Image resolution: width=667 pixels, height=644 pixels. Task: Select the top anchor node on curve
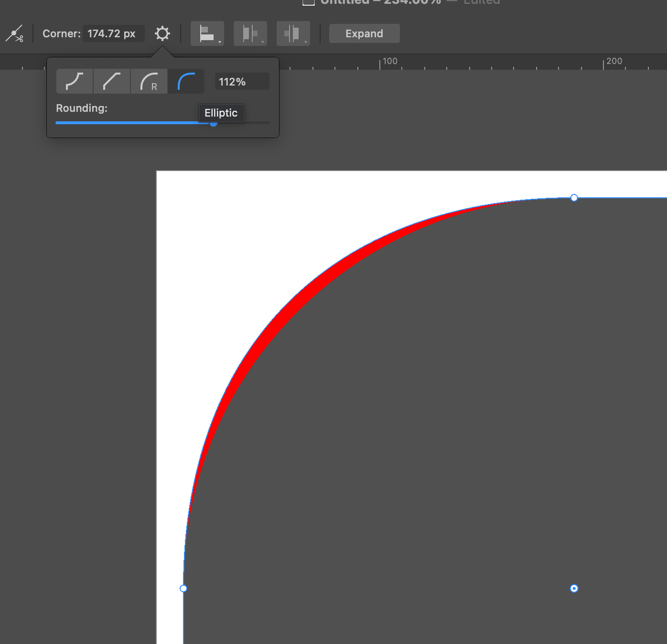coord(574,198)
